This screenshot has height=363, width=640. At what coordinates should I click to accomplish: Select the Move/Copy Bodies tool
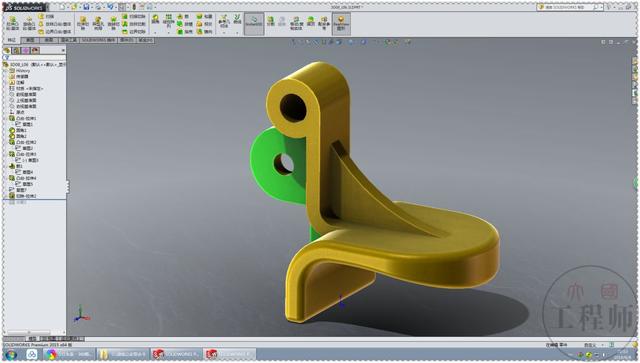click(296, 24)
